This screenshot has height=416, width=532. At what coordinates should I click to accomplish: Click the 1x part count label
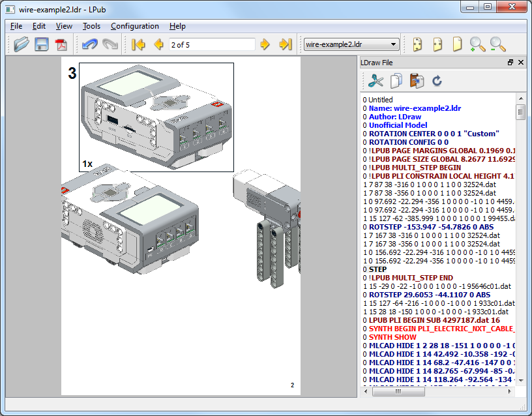click(x=87, y=164)
